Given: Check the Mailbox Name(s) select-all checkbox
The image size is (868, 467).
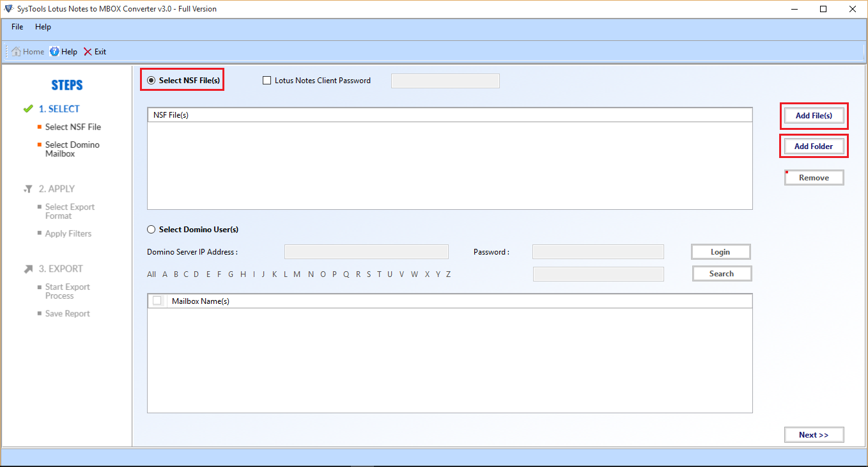Looking at the screenshot, I should [x=157, y=301].
